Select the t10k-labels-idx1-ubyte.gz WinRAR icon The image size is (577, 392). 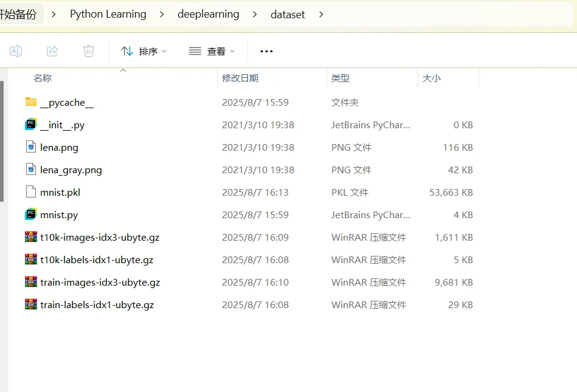tap(31, 259)
